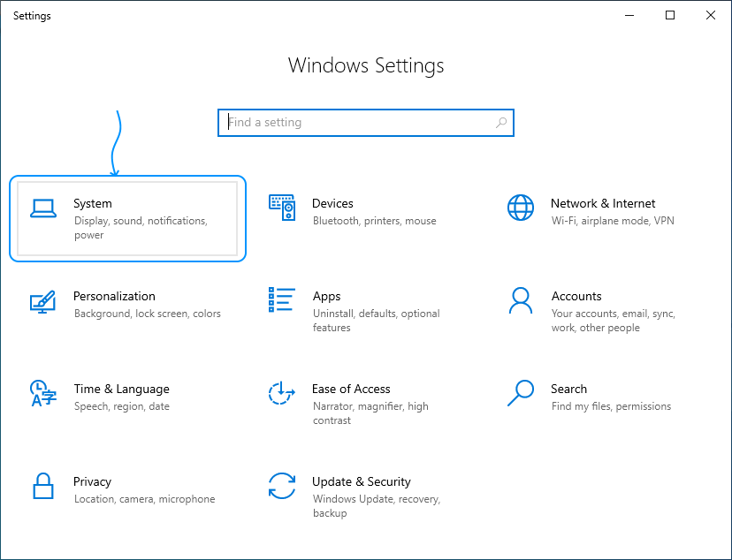Open the Accounts person icon
Image resolution: width=732 pixels, height=560 pixels.
click(521, 300)
